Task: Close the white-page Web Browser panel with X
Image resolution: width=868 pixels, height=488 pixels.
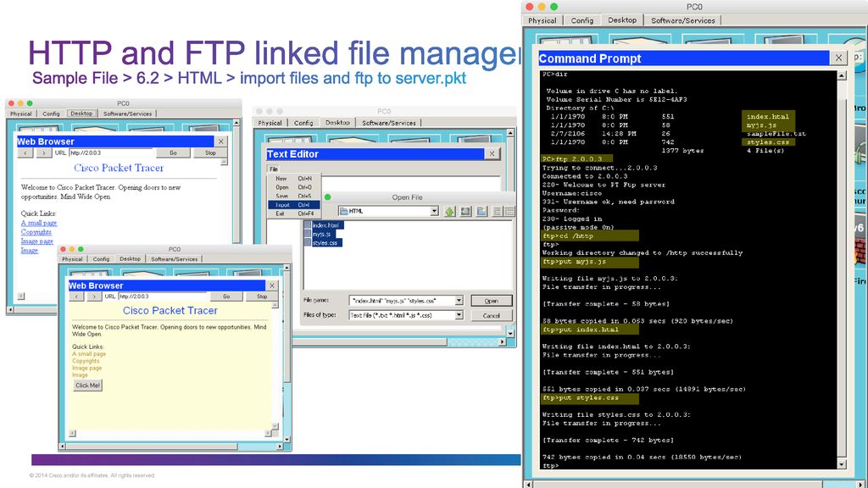Action: (x=221, y=141)
